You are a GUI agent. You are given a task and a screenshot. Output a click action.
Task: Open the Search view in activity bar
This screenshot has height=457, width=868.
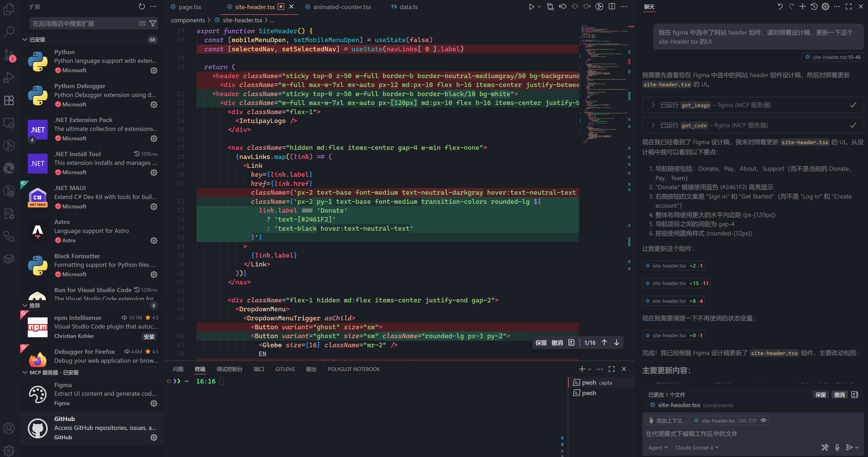point(9,32)
